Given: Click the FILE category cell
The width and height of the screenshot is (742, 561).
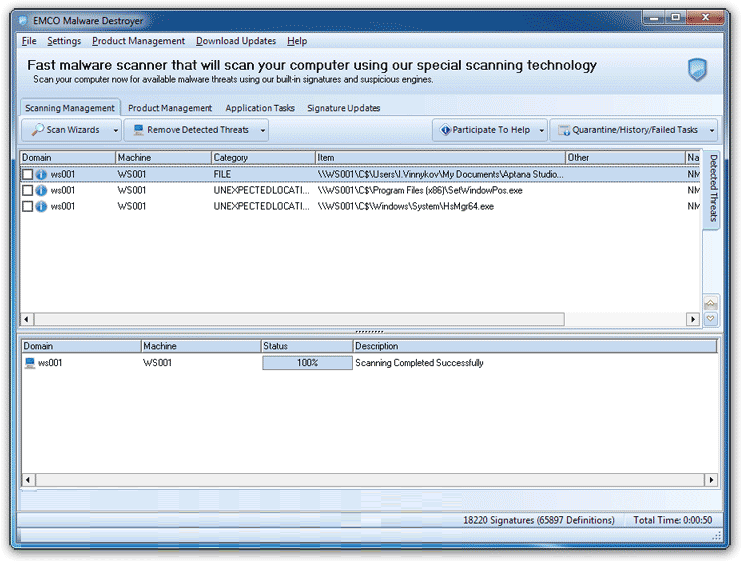Looking at the screenshot, I should click(222, 175).
